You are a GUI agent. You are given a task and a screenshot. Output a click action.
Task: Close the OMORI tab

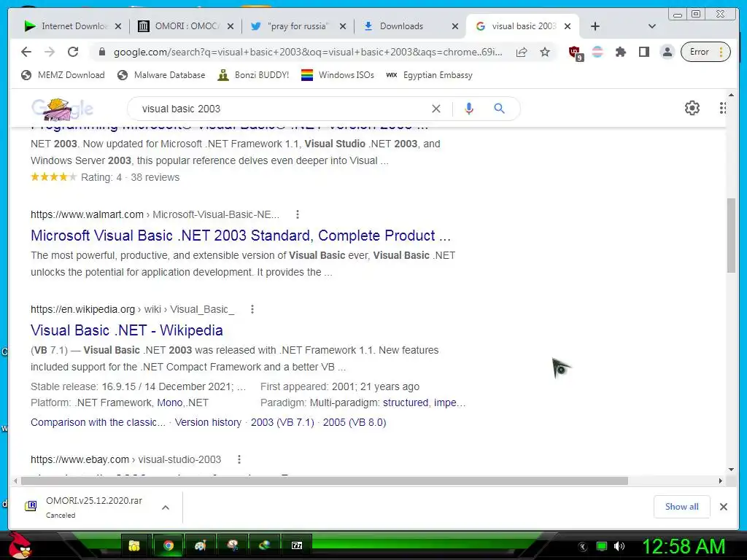[x=231, y=27]
